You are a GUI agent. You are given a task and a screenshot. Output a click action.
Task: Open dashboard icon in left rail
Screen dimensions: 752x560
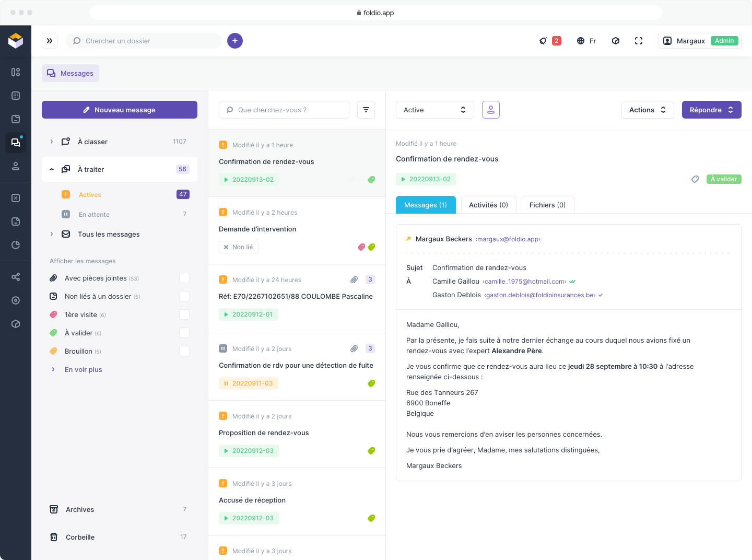point(16,72)
